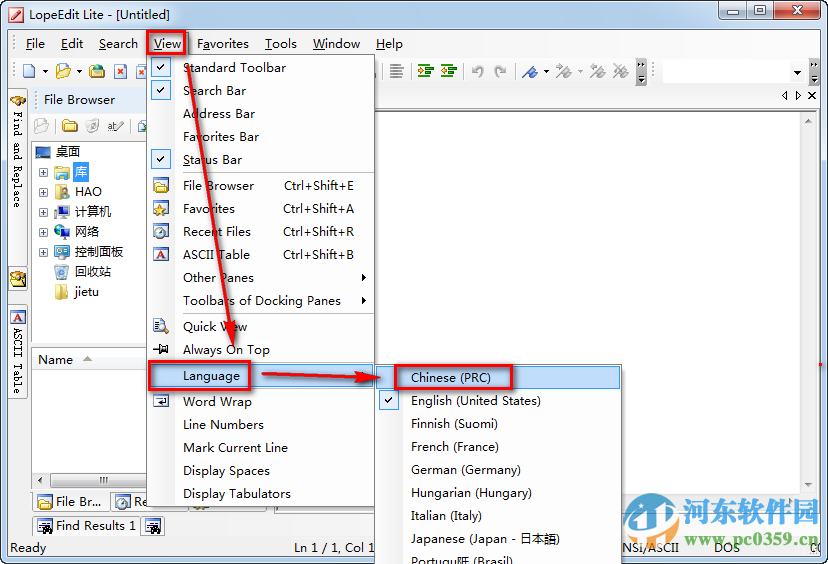
Task: Click the Open file folder icon
Action: tap(63, 71)
